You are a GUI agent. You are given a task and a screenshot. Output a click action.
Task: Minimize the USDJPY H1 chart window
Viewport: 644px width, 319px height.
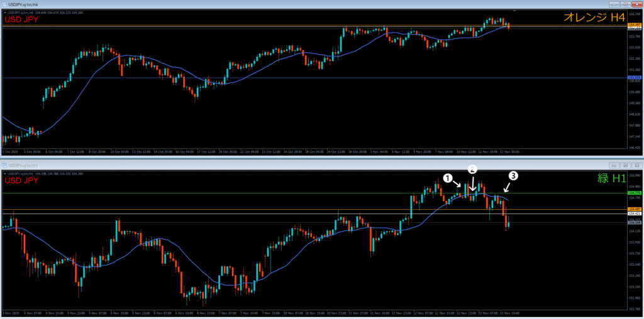click(614, 165)
